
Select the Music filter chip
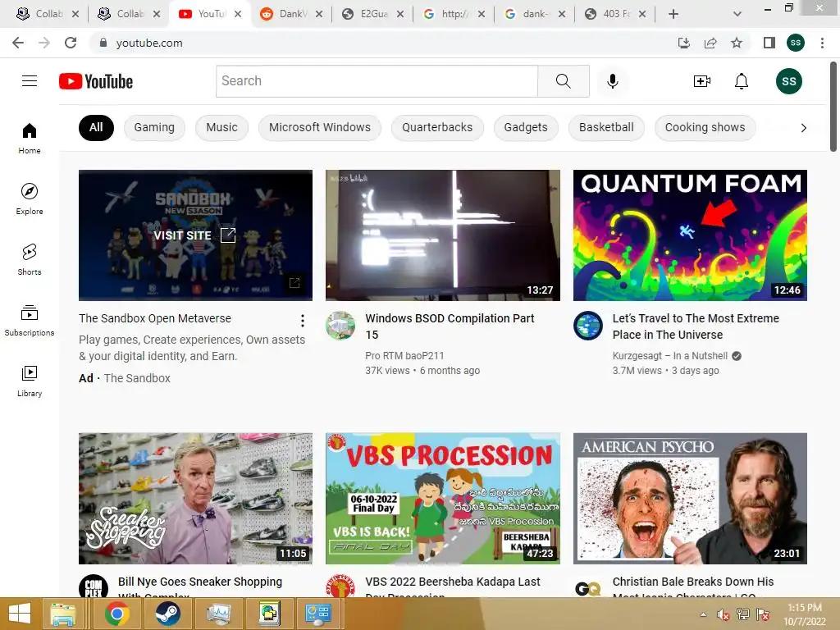(x=221, y=127)
